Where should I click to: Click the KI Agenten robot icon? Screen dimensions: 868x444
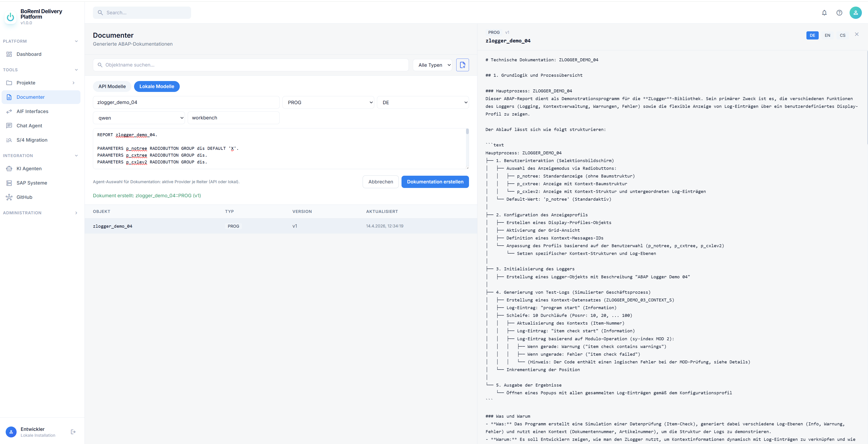point(9,169)
